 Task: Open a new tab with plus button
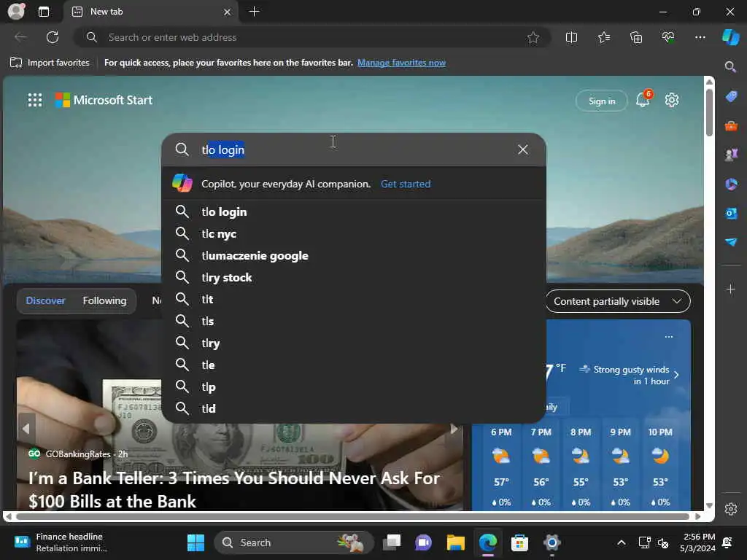tap(255, 12)
